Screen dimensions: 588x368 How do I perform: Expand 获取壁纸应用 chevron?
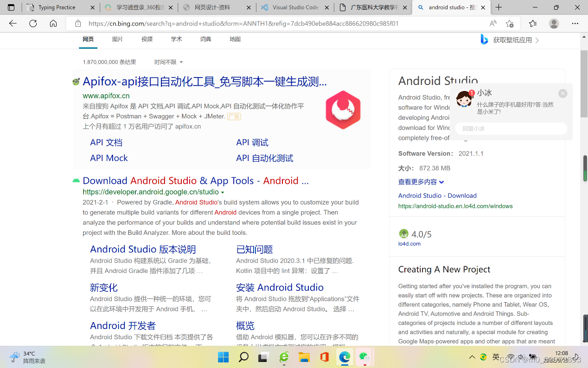(x=537, y=40)
